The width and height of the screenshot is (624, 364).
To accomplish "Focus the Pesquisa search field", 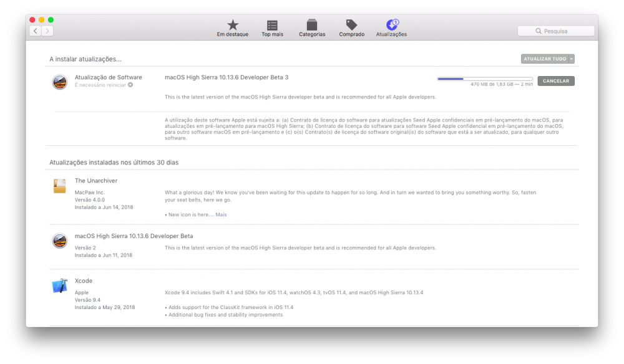I will [556, 31].
